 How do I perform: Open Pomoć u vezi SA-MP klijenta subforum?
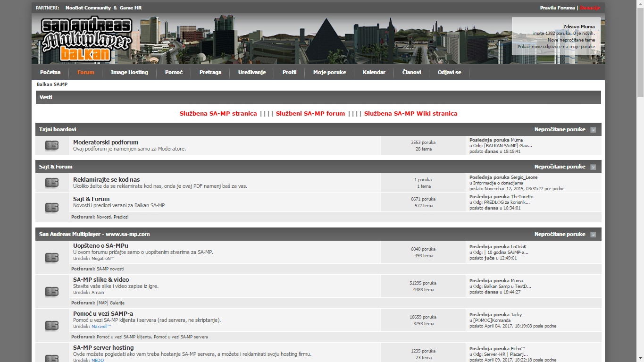[x=124, y=337]
